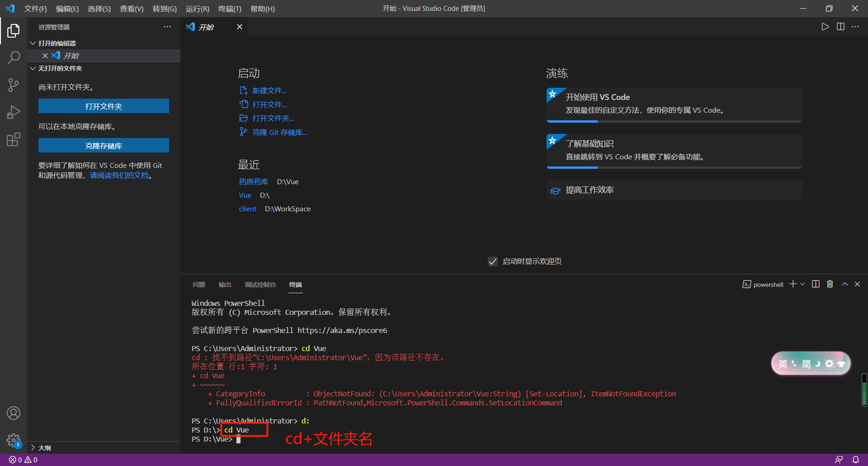Open the recent project 药房药库
Viewport: 868px width, 466px height.
click(253, 181)
